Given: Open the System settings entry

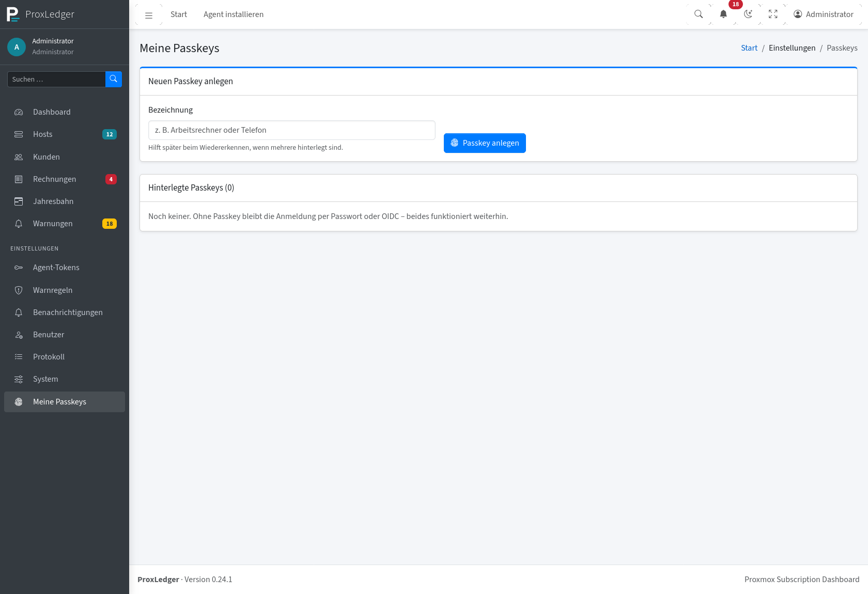Looking at the screenshot, I should pos(65,379).
